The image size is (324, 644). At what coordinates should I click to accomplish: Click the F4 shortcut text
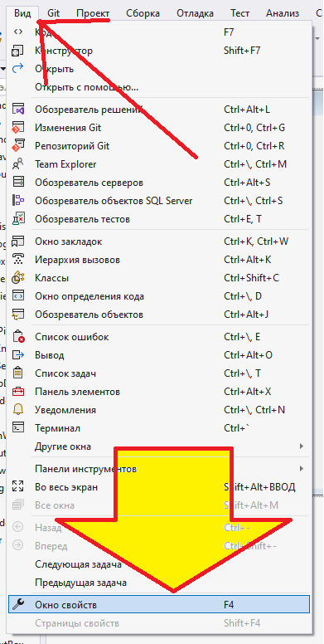[x=229, y=604]
